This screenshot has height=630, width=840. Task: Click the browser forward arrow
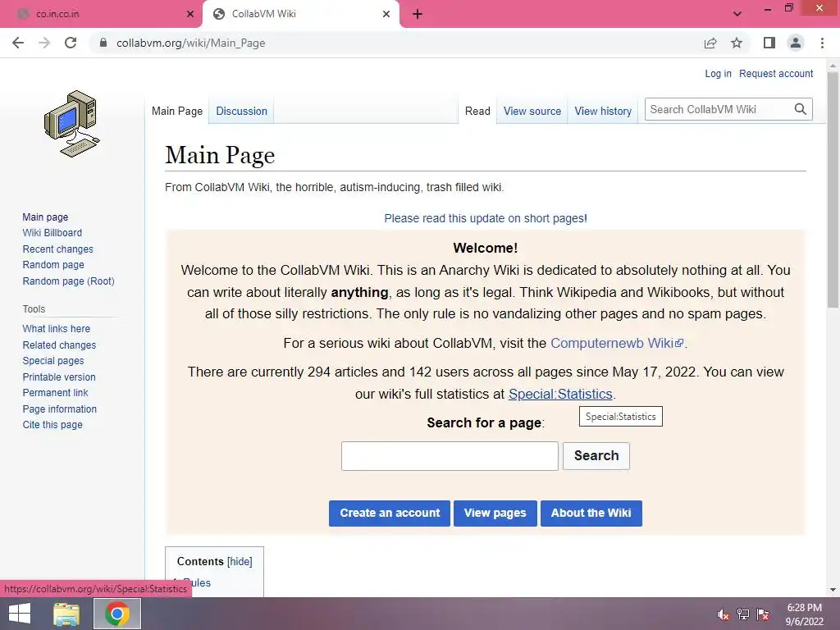coord(44,43)
